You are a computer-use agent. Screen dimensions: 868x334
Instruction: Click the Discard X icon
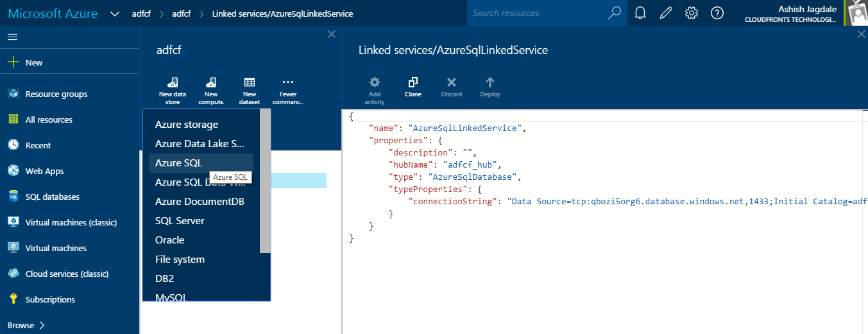[452, 82]
